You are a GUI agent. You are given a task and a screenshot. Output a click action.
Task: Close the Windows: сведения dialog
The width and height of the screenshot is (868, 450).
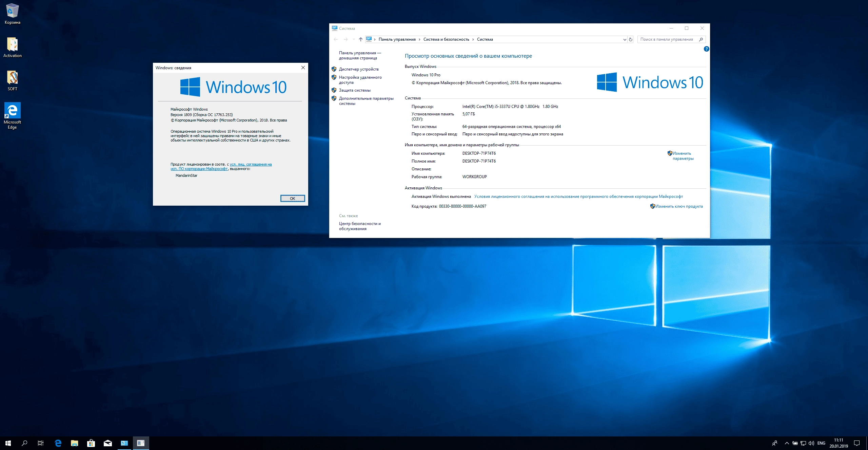tap(303, 68)
